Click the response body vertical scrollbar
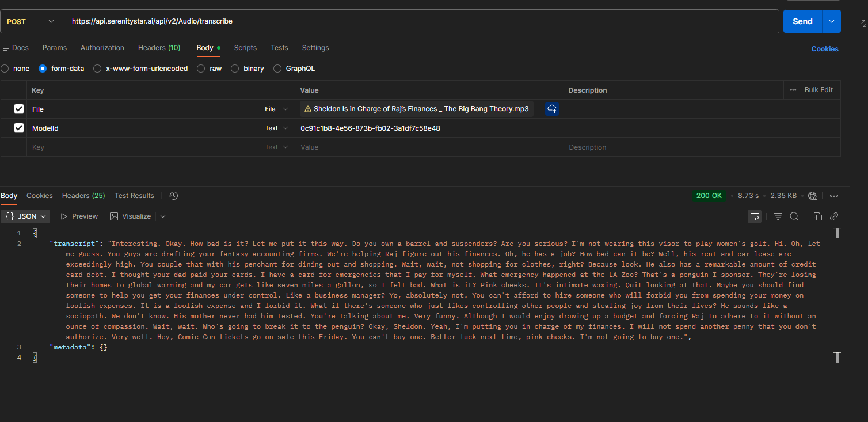 (837, 233)
